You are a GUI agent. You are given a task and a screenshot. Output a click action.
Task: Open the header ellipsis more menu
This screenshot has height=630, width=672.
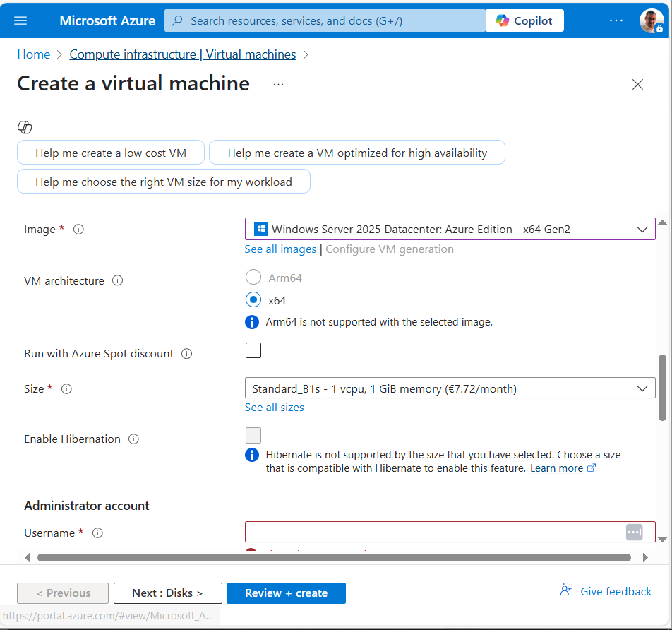click(x=616, y=20)
